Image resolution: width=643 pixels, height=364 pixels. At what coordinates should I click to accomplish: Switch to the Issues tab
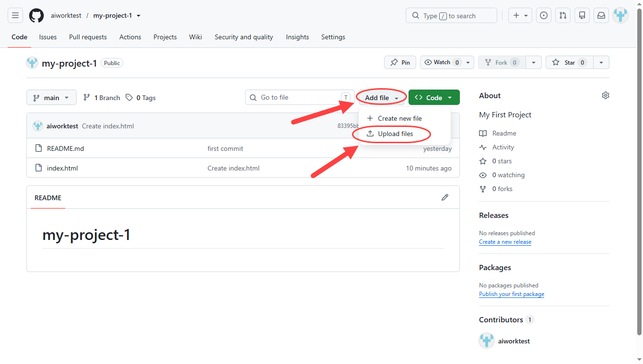click(x=48, y=37)
